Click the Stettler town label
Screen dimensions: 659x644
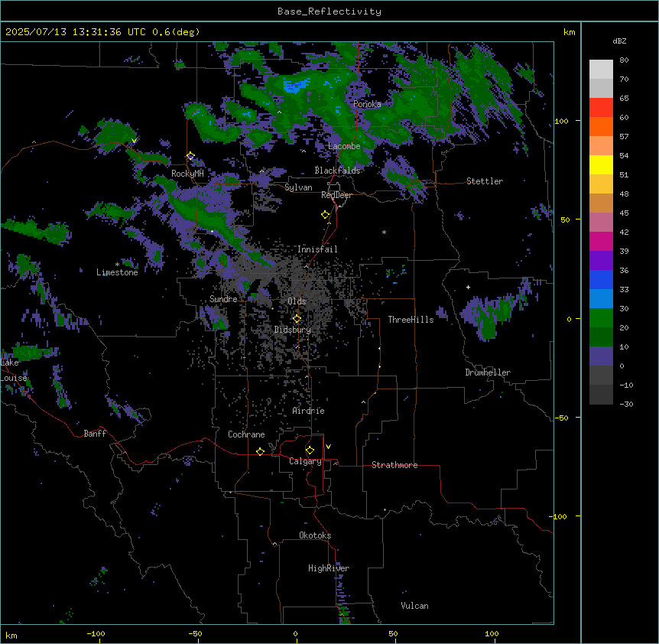pos(485,181)
